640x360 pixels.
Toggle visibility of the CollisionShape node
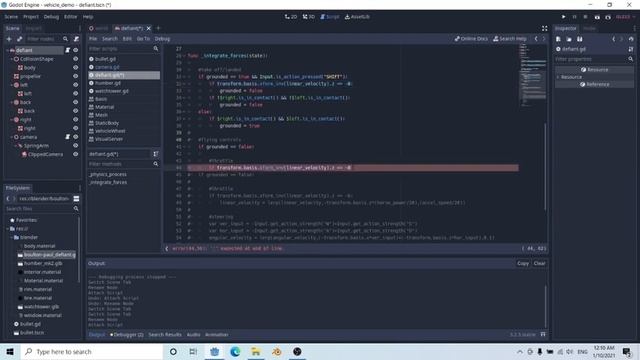click(x=76, y=59)
